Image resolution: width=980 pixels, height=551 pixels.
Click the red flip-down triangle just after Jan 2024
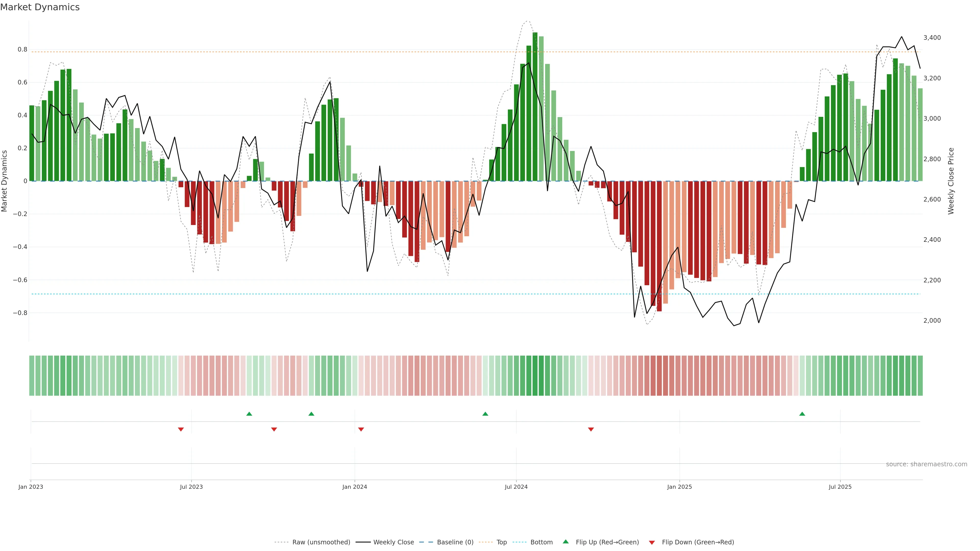click(361, 429)
